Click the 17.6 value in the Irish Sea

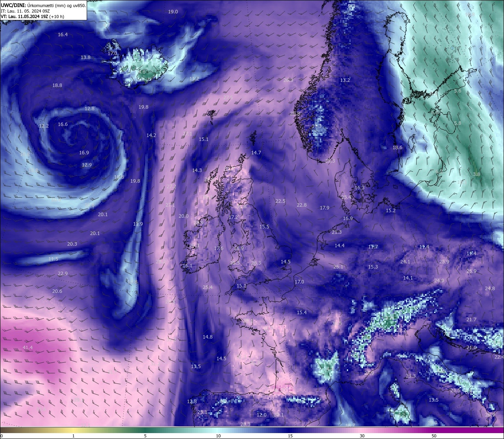point(219,248)
